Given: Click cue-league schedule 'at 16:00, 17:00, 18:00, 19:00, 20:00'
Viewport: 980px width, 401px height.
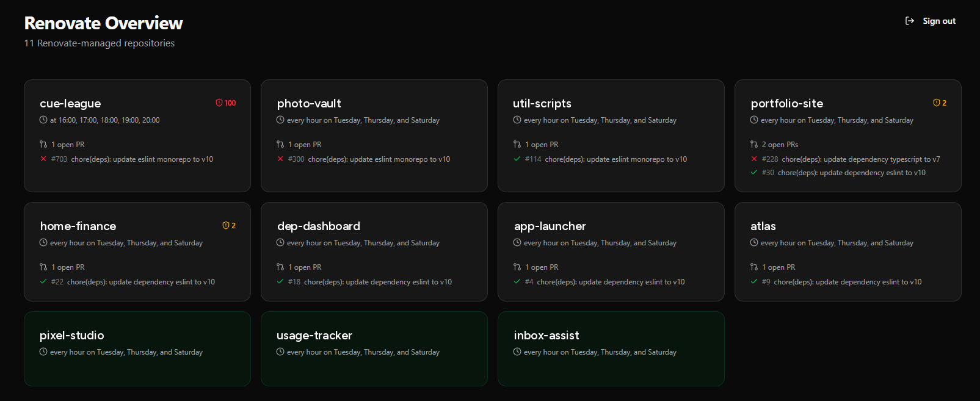Looking at the screenshot, I should click(x=105, y=120).
